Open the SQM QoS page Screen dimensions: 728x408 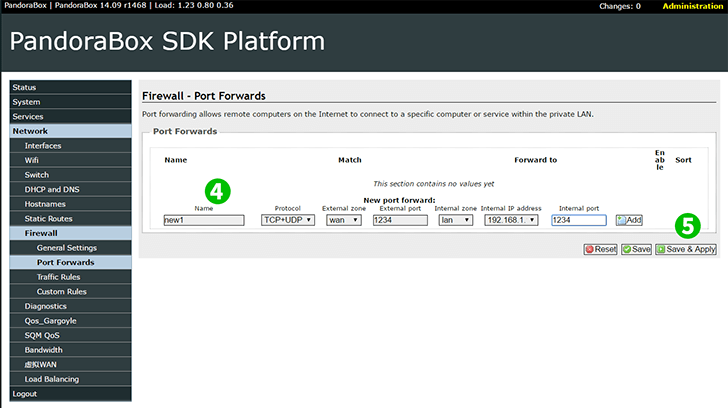coord(71,335)
